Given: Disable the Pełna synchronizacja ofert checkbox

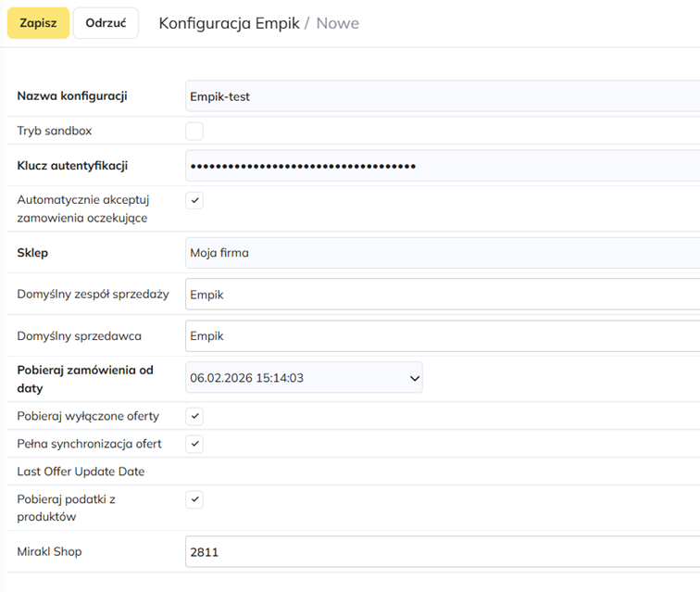Looking at the screenshot, I should click(x=194, y=444).
